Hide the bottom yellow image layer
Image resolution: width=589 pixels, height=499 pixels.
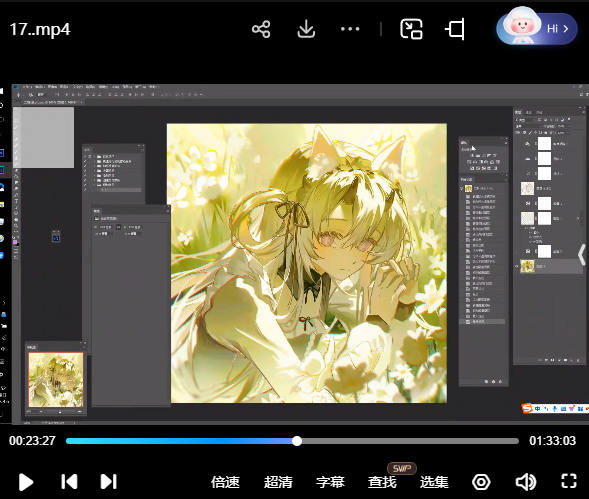tap(517, 266)
